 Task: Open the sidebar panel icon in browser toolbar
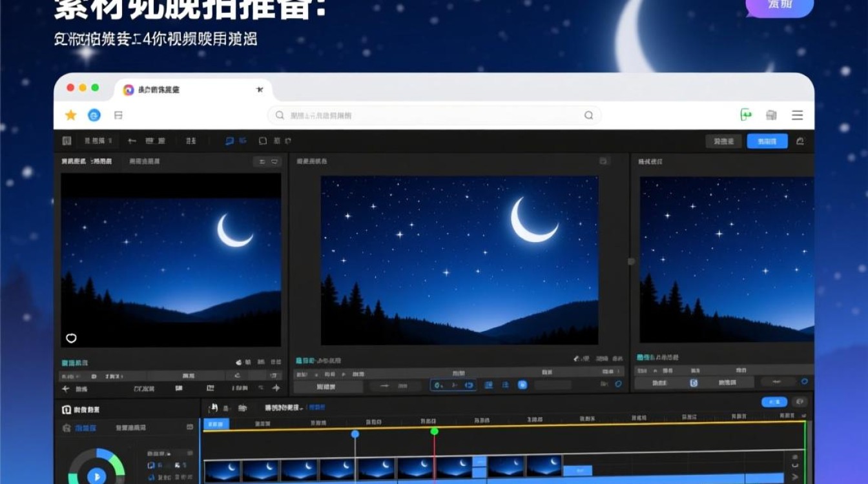[x=118, y=115]
